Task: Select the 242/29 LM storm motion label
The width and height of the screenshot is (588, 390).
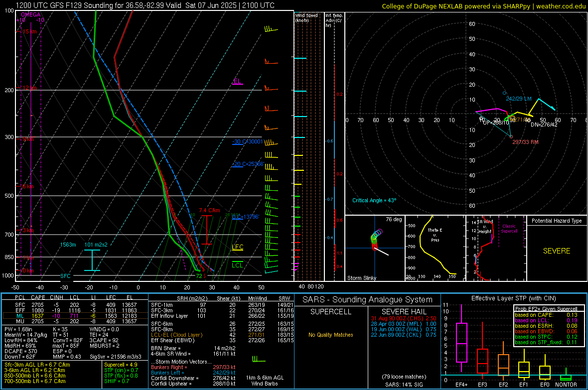Action: pyautogui.click(x=519, y=99)
